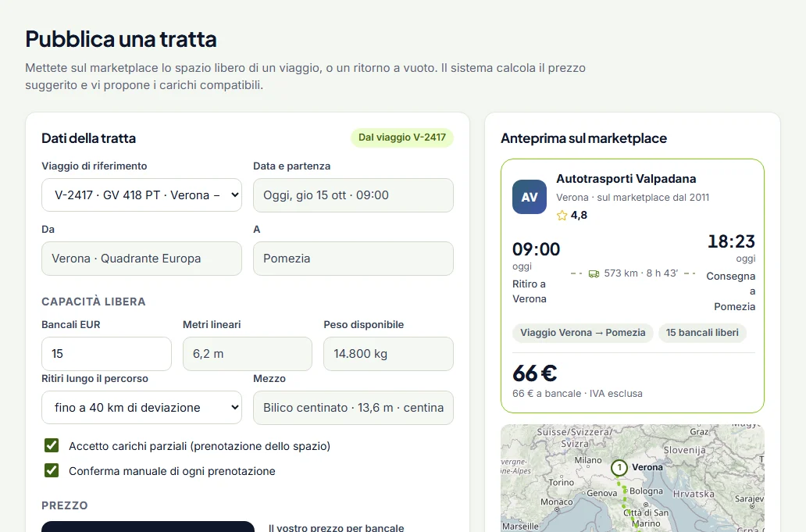Click the 18:23 arrival time
Image resolution: width=806 pixels, height=532 pixels.
[x=732, y=241]
